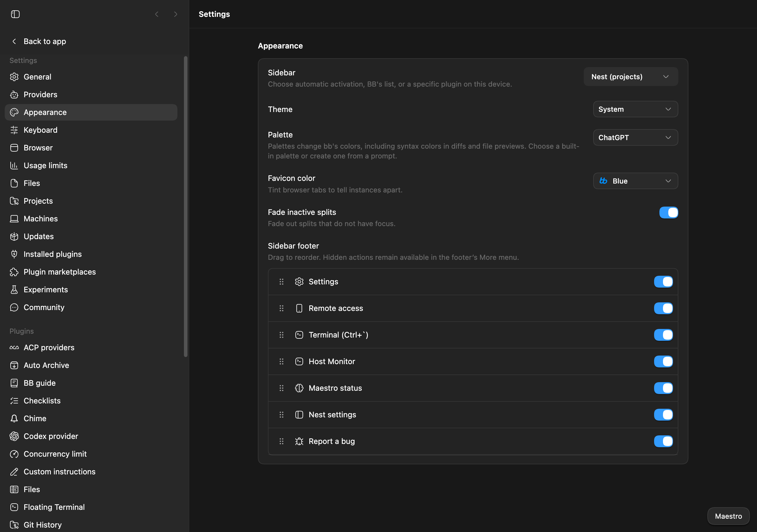Click the Auto Archive box icon
This screenshot has height=532, width=757.
point(14,365)
